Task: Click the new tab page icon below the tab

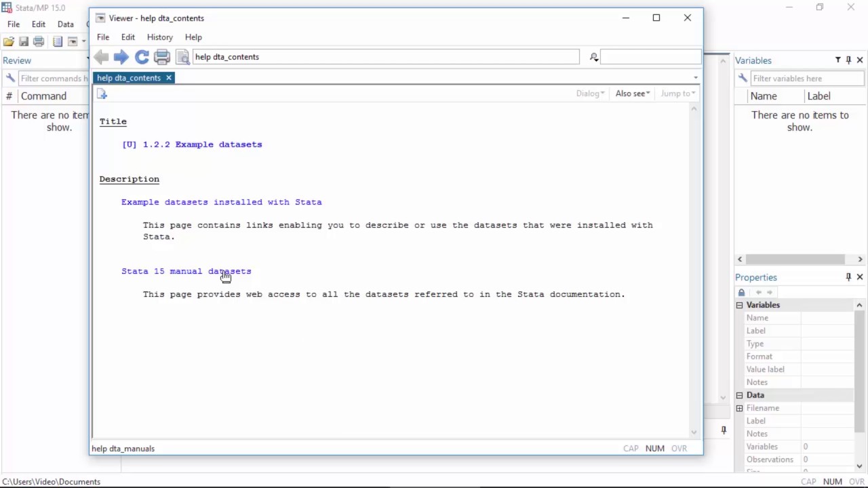Action: (x=102, y=94)
